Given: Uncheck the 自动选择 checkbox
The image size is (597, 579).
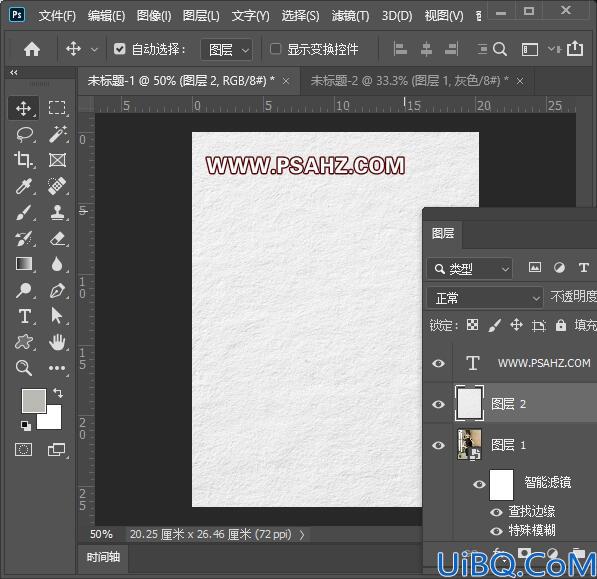Looking at the screenshot, I should (x=120, y=49).
